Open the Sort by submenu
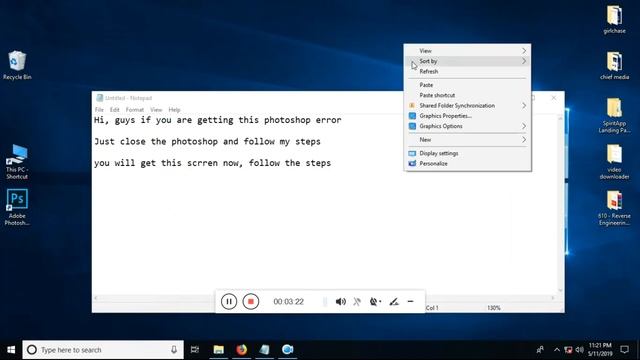The image size is (640, 360). click(x=467, y=61)
